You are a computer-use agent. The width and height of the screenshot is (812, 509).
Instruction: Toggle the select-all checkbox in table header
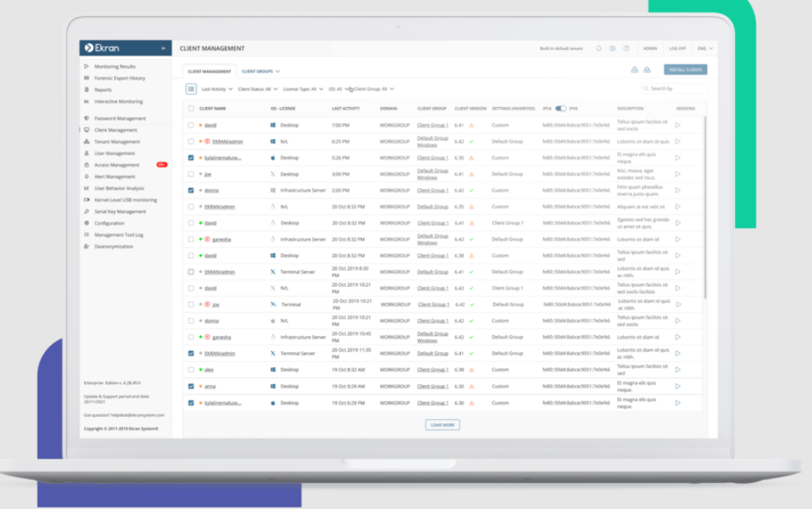coord(191,108)
